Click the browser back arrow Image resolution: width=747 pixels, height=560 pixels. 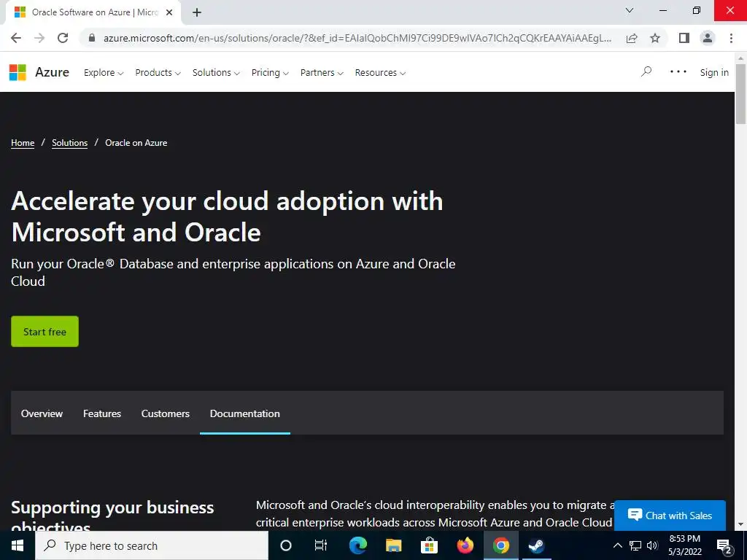click(x=16, y=38)
